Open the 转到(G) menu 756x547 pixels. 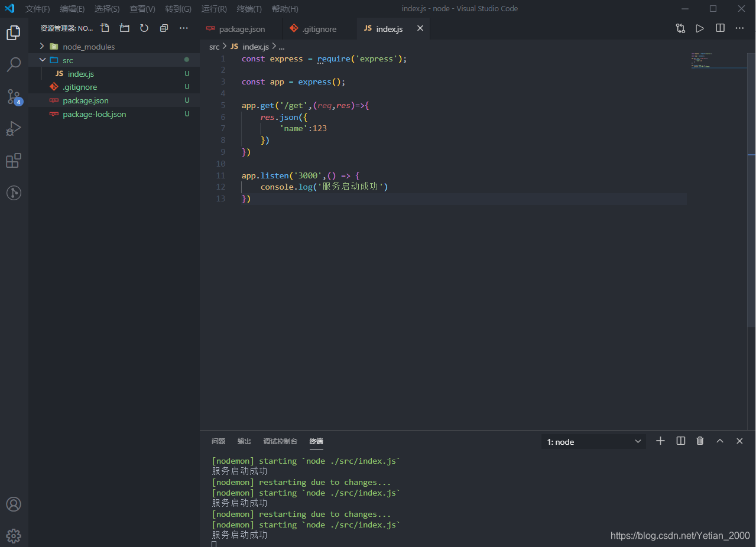point(178,9)
